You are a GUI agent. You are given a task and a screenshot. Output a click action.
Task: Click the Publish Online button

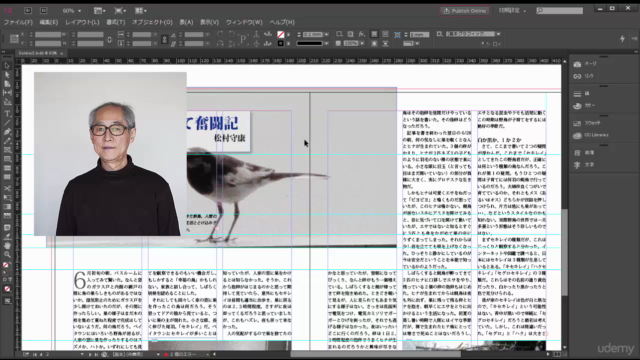464,11
